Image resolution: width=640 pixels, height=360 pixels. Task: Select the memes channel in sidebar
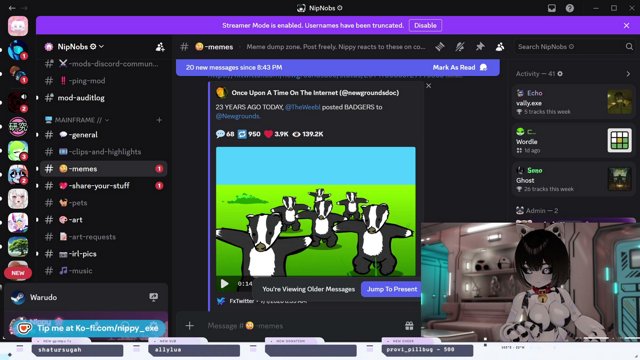[104, 169]
